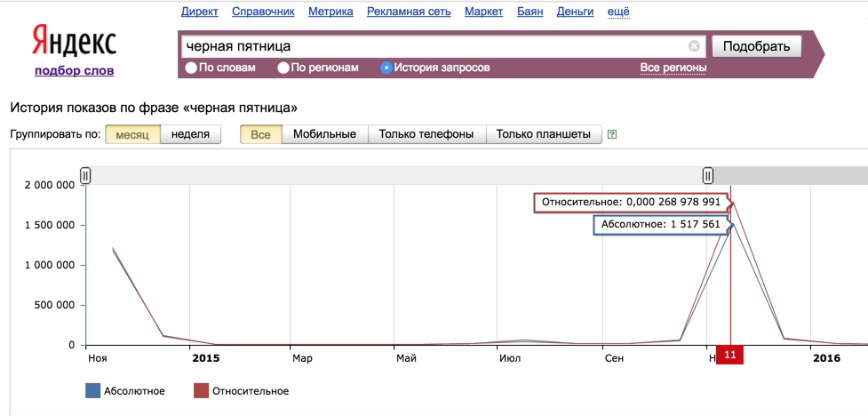Click the right range slider handle

(708, 176)
